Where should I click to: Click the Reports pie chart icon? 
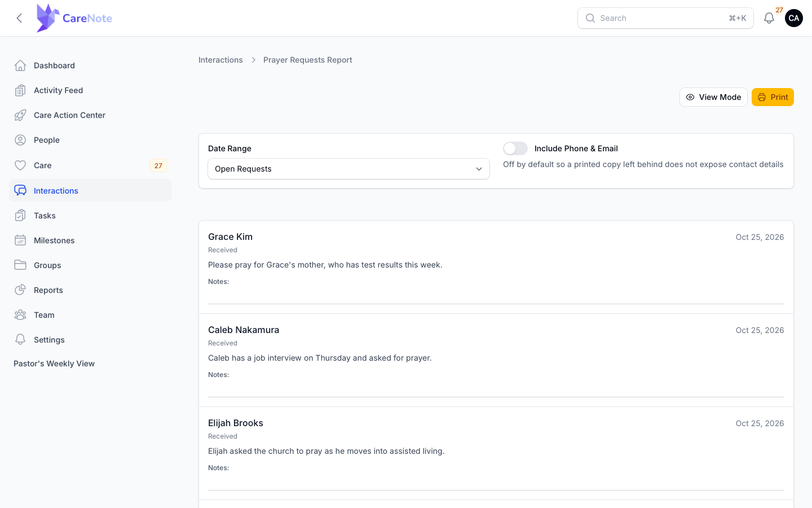[20, 290]
